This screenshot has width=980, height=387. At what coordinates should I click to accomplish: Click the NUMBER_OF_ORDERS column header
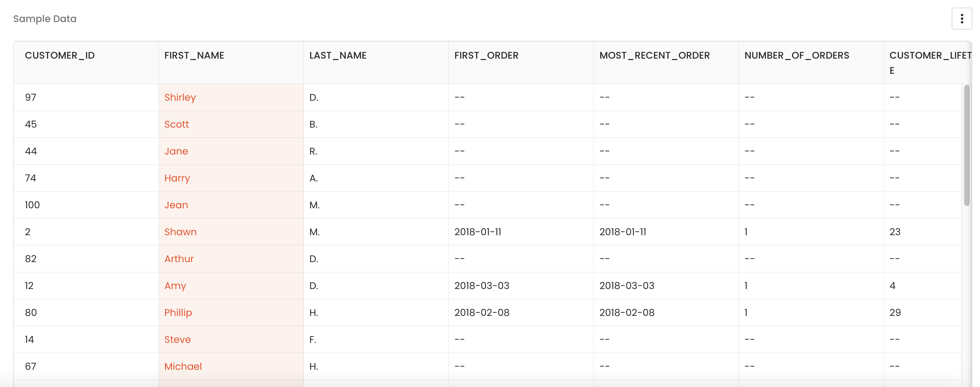tap(796, 56)
